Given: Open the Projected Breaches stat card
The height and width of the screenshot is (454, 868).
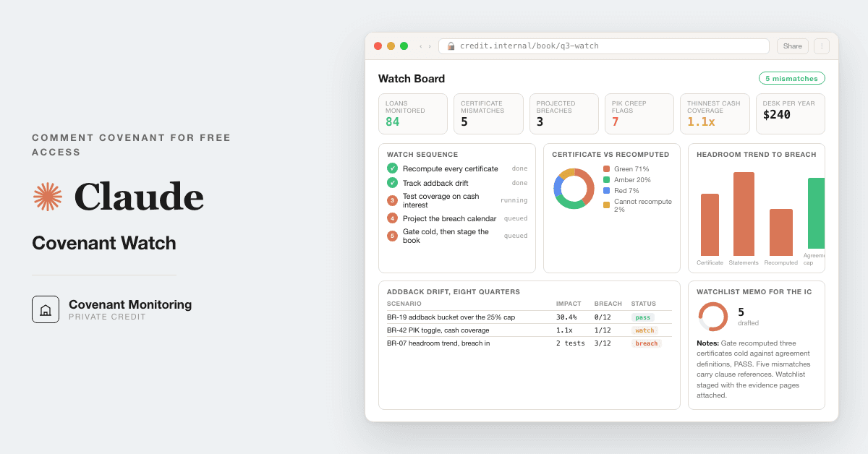Looking at the screenshot, I should tap(564, 114).
